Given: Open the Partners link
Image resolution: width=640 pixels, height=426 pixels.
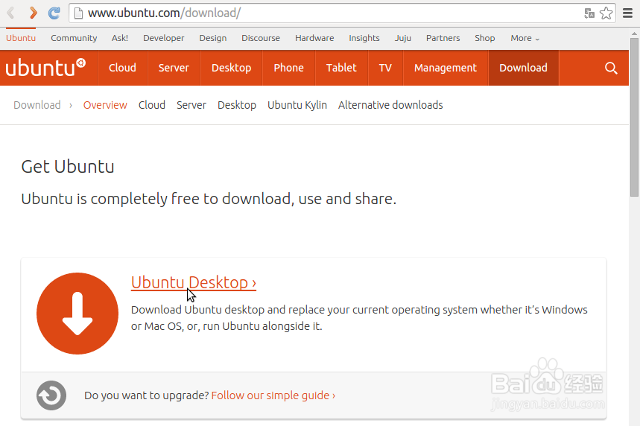Looking at the screenshot, I should pyautogui.click(x=443, y=38).
